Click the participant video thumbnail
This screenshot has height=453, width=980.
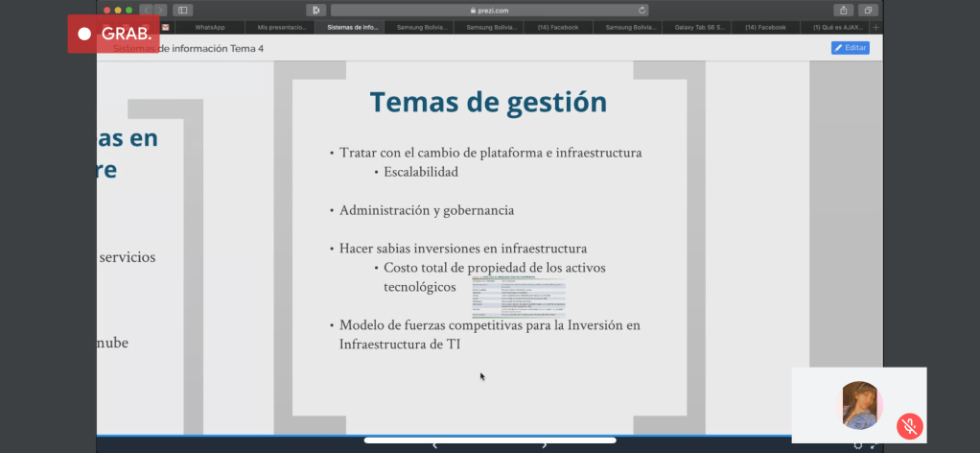tap(859, 405)
